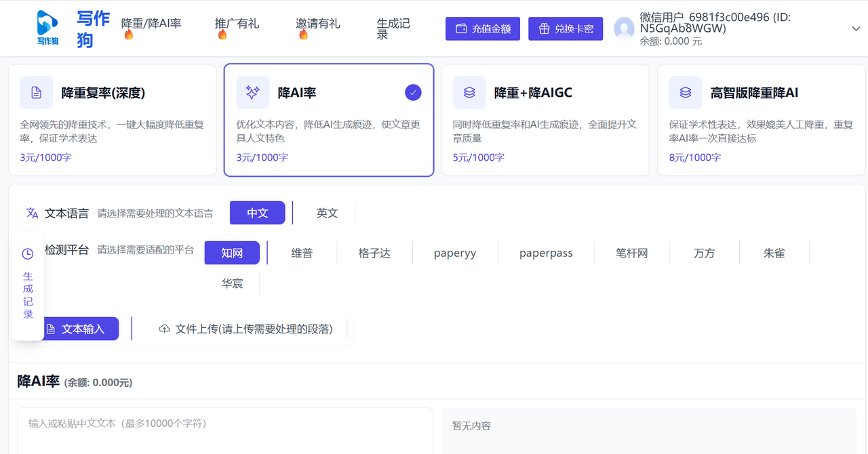Click the cloud upload icon in 文件上传

click(x=164, y=329)
